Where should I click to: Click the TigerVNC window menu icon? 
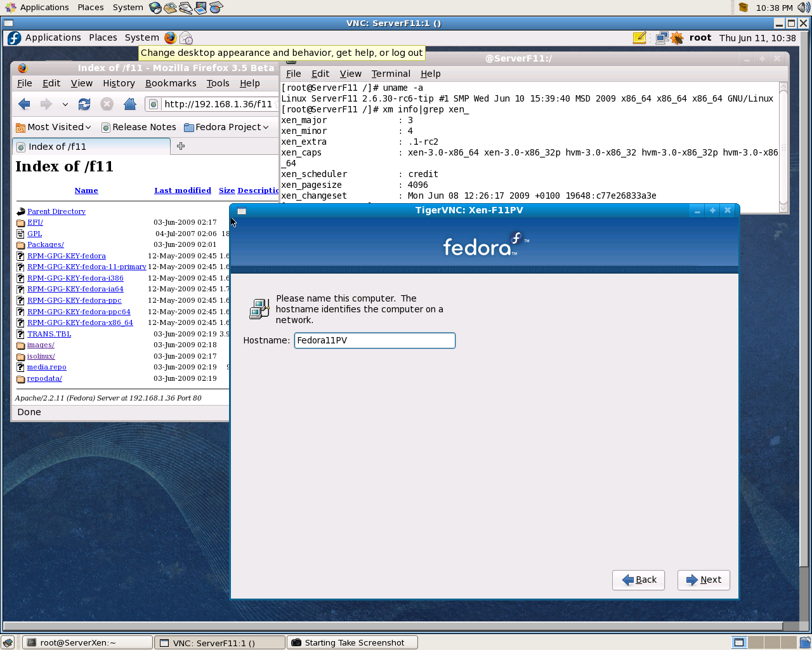(242, 211)
